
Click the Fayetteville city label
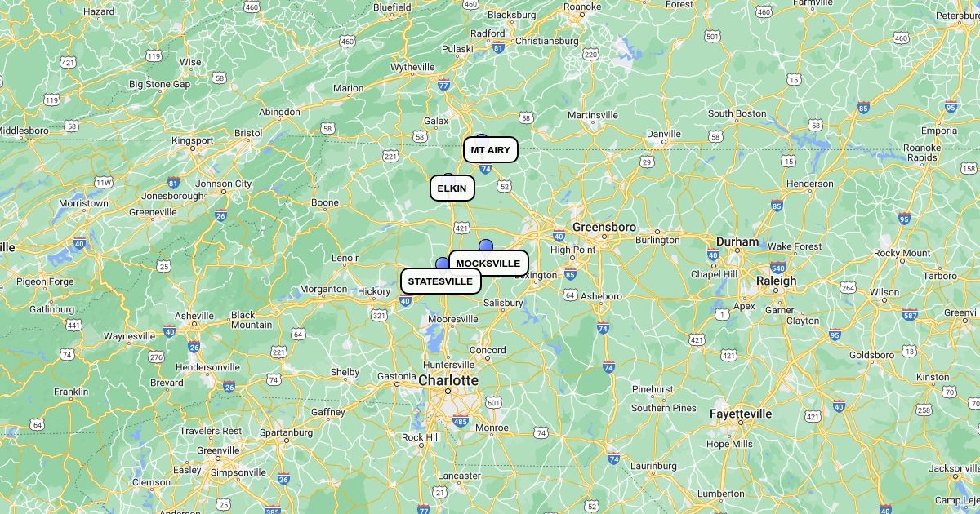[x=741, y=414]
